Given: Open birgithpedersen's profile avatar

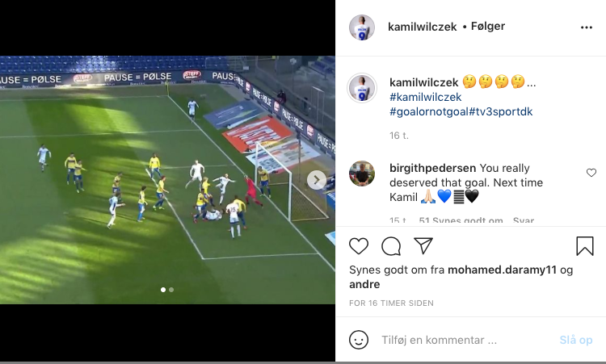Looking at the screenshot, I should (x=362, y=174).
